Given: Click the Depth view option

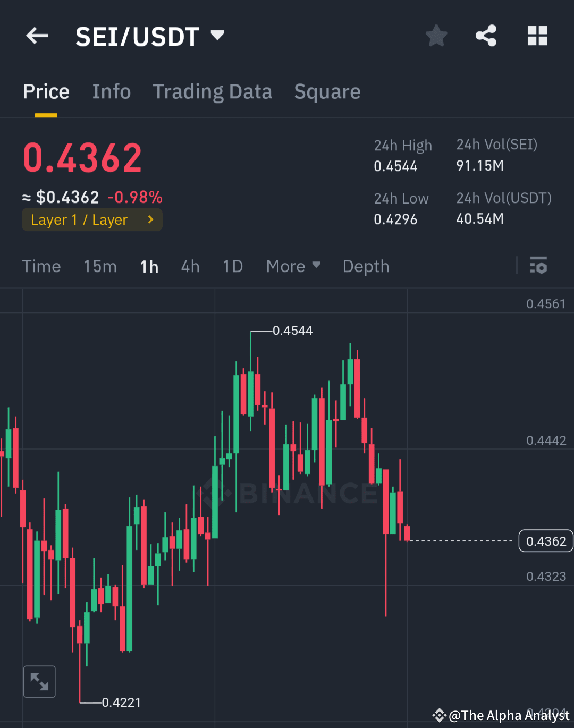Looking at the screenshot, I should click(366, 266).
